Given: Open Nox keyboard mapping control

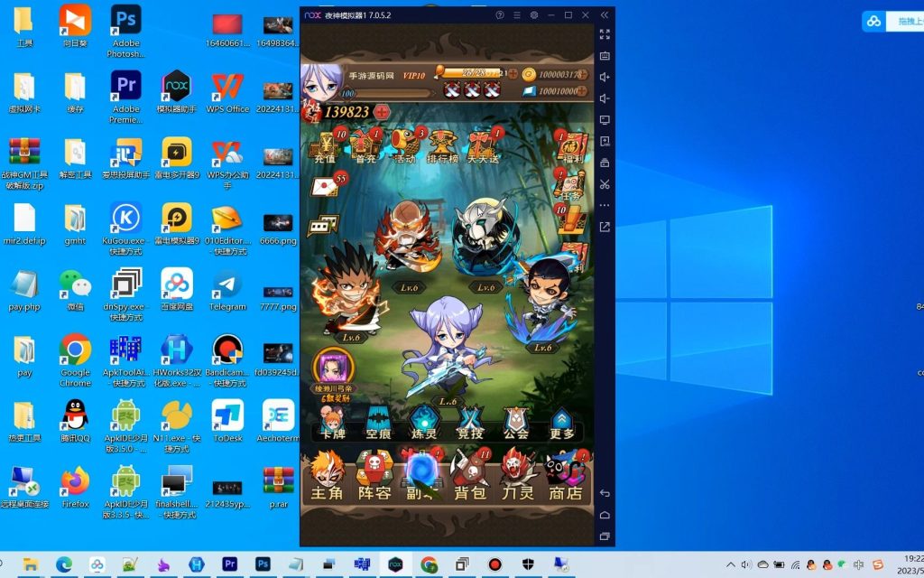Looking at the screenshot, I should coord(605,56).
